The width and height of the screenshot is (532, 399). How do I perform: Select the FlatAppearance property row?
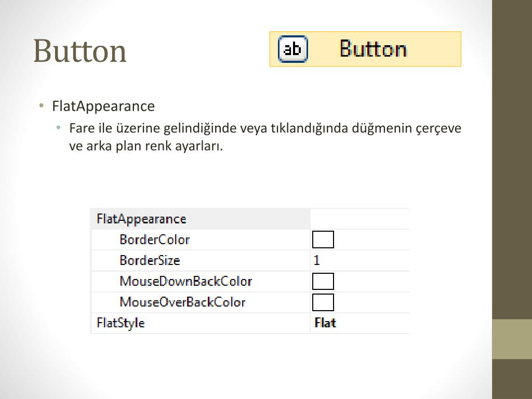click(250, 219)
